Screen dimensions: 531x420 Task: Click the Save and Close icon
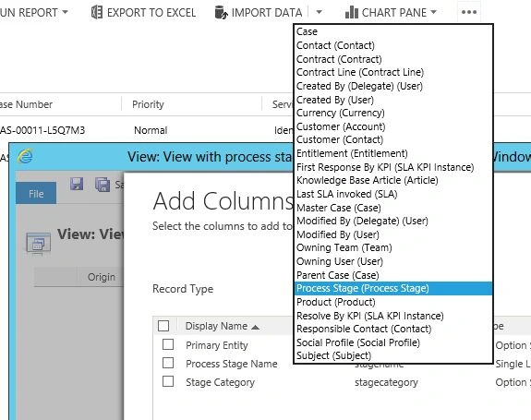pyautogui.click(x=103, y=185)
